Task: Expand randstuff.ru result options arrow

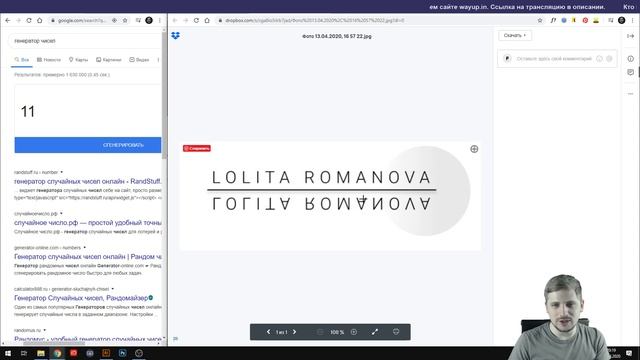Action: 62,172
